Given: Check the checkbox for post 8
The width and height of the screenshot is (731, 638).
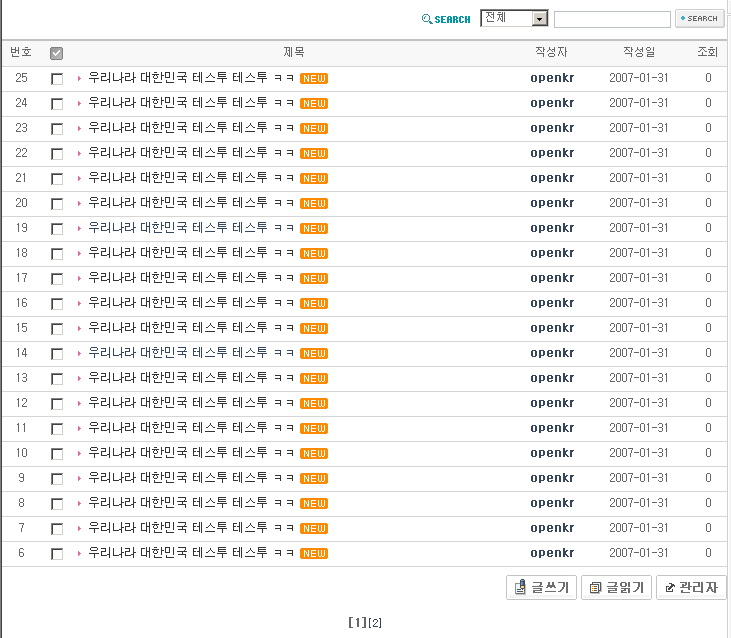Looking at the screenshot, I should [x=57, y=504].
